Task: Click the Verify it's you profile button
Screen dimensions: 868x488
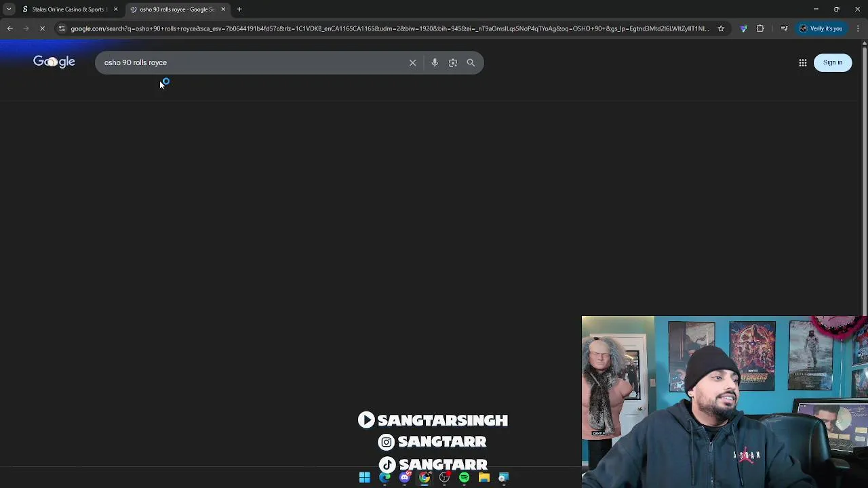Action: [821, 28]
